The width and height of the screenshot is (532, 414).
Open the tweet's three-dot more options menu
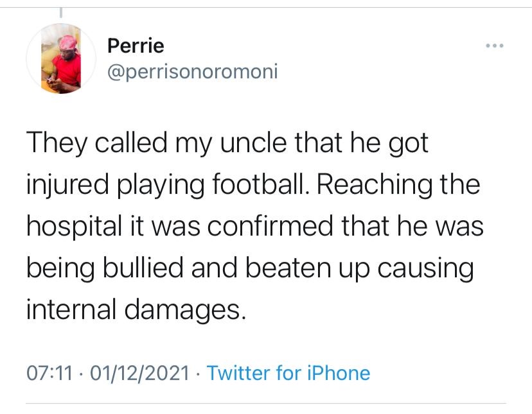coord(494,46)
